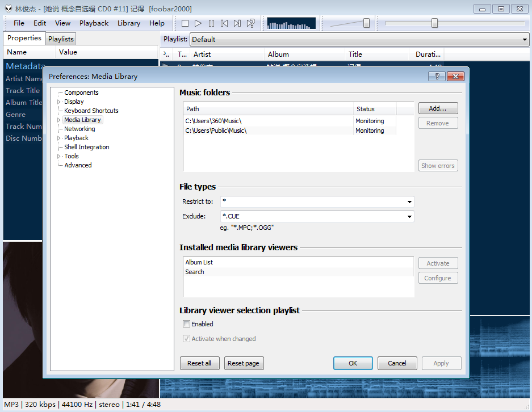Click the Duration column header in playlist

click(x=427, y=54)
